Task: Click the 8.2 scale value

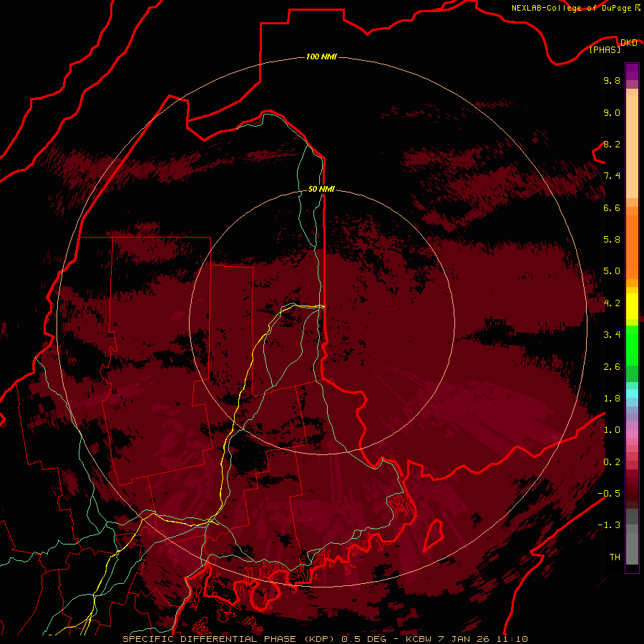Action: click(x=612, y=144)
